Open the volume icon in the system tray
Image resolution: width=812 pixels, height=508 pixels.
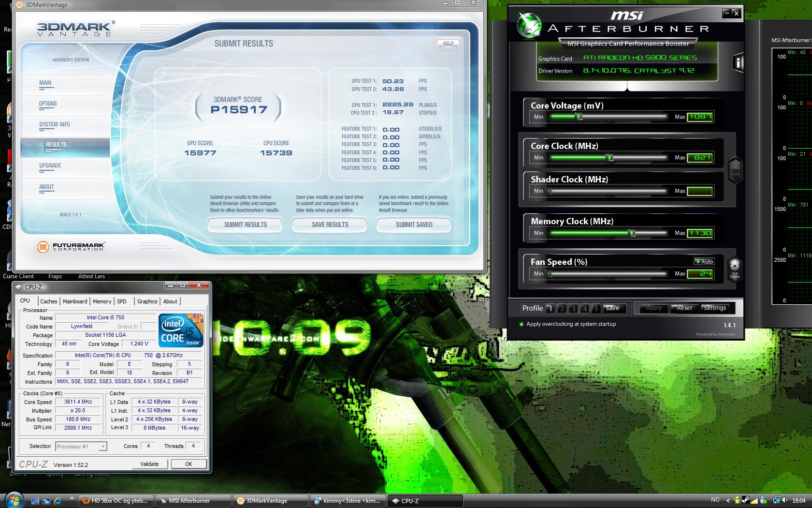coord(785,500)
